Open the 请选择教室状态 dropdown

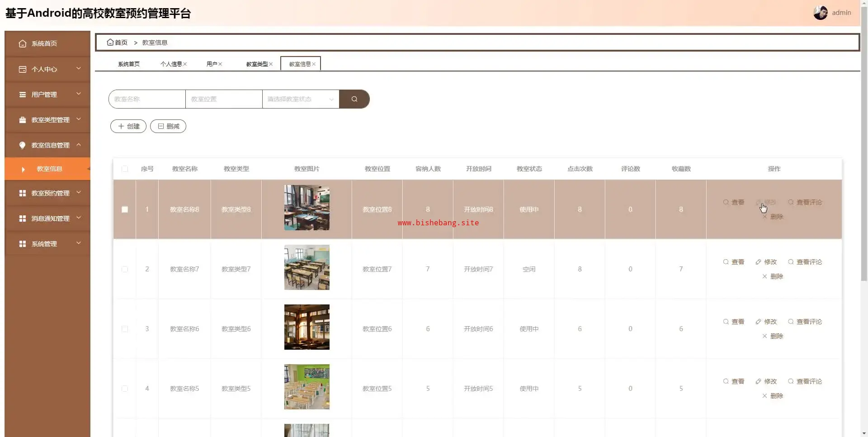click(x=300, y=99)
